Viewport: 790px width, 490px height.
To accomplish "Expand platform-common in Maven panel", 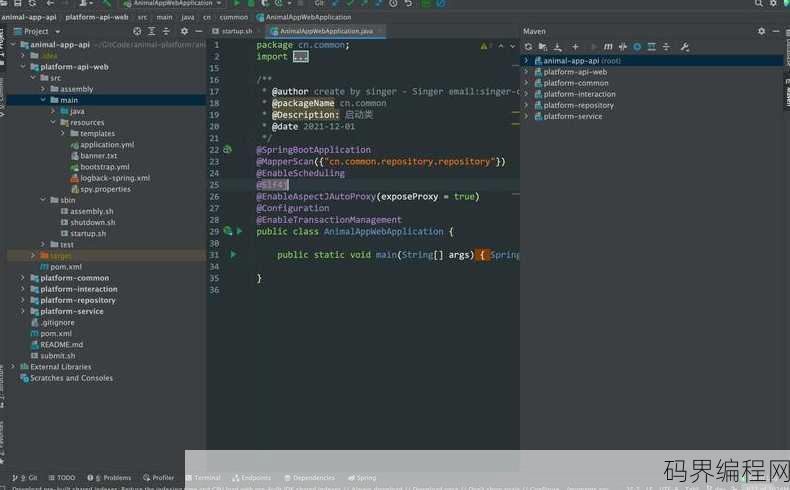I will (x=526, y=83).
